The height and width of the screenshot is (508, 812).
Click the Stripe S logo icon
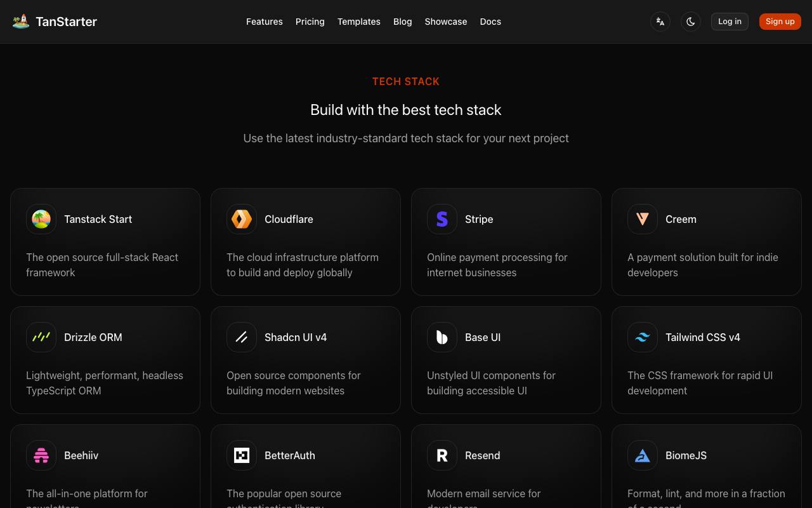(x=442, y=219)
